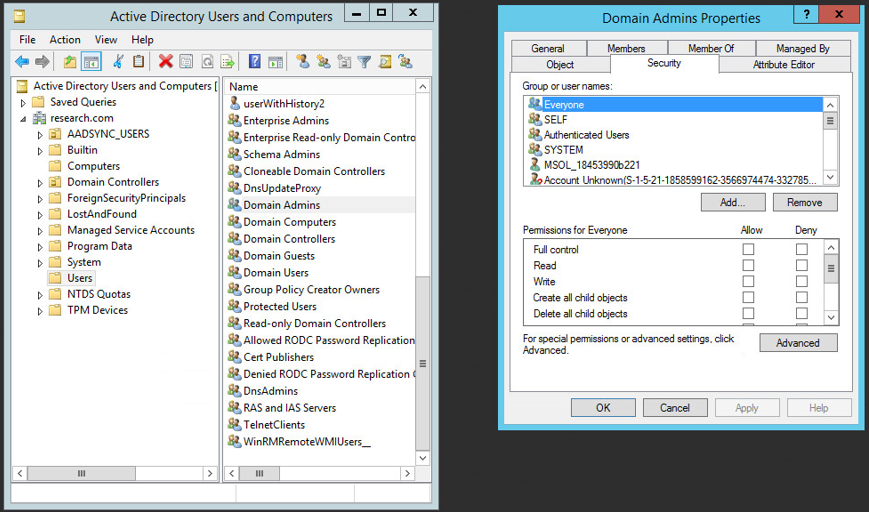
Task: Click the Forward arrow toolbar icon
Action: (43, 62)
